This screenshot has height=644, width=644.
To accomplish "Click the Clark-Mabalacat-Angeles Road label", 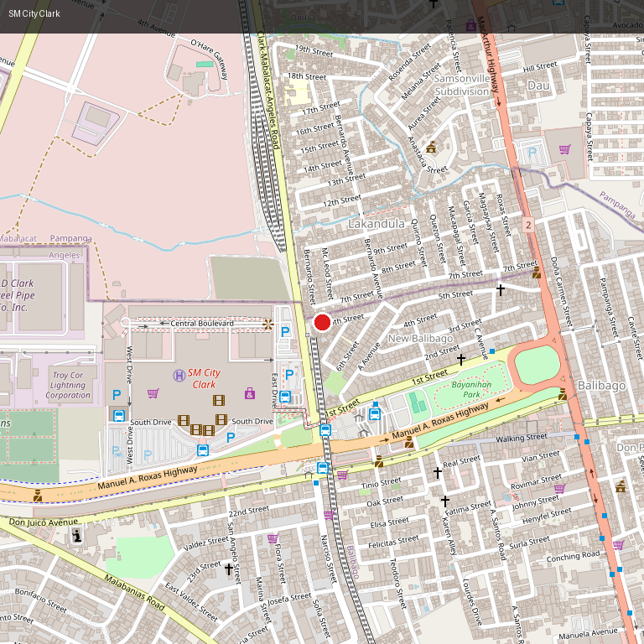I will pos(267,91).
